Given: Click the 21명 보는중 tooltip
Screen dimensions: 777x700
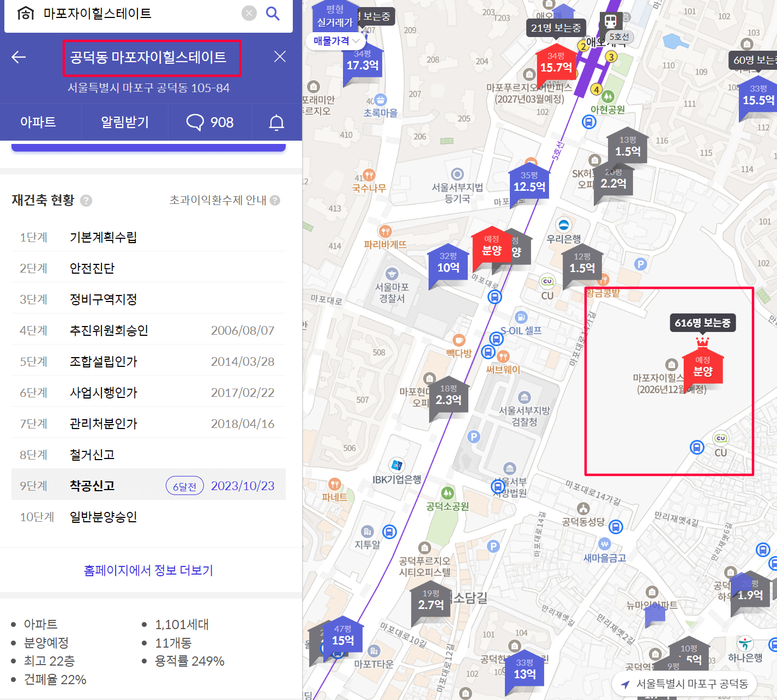Looking at the screenshot, I should (556, 28).
